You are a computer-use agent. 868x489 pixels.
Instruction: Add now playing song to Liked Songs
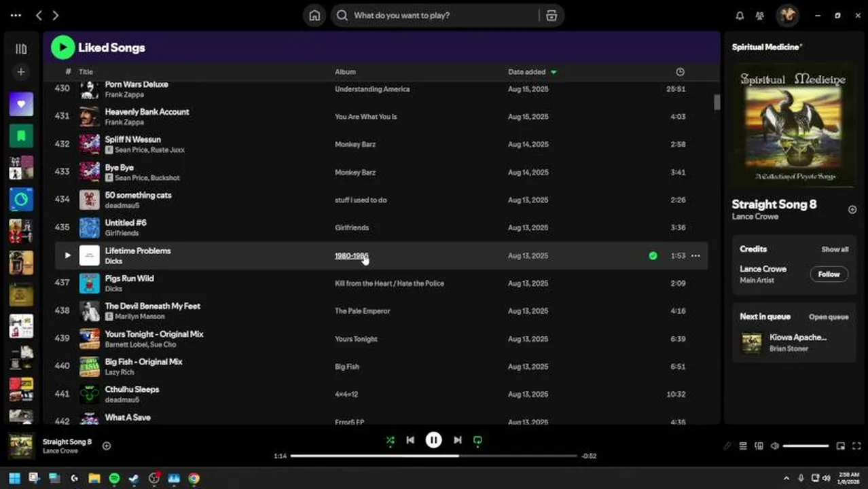click(x=107, y=446)
